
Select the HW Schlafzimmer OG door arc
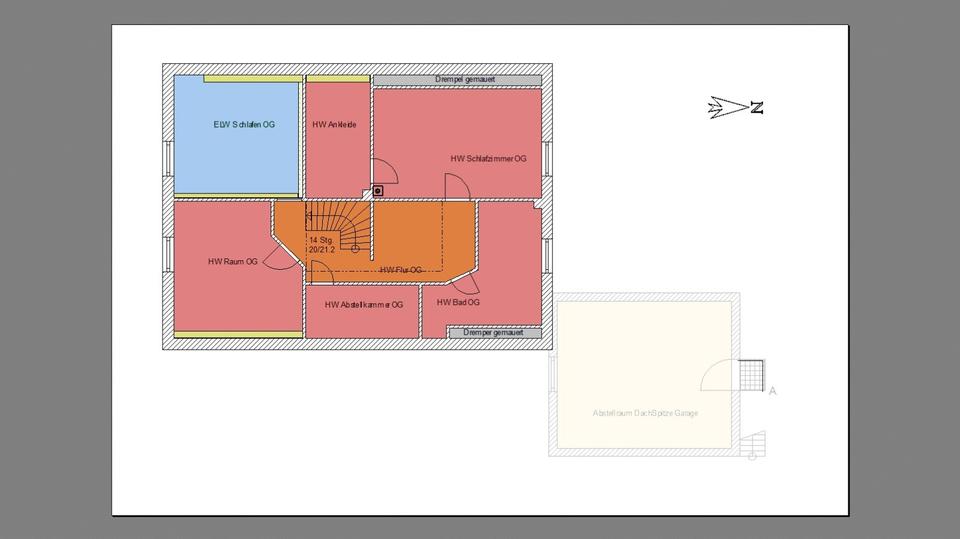[x=456, y=186]
